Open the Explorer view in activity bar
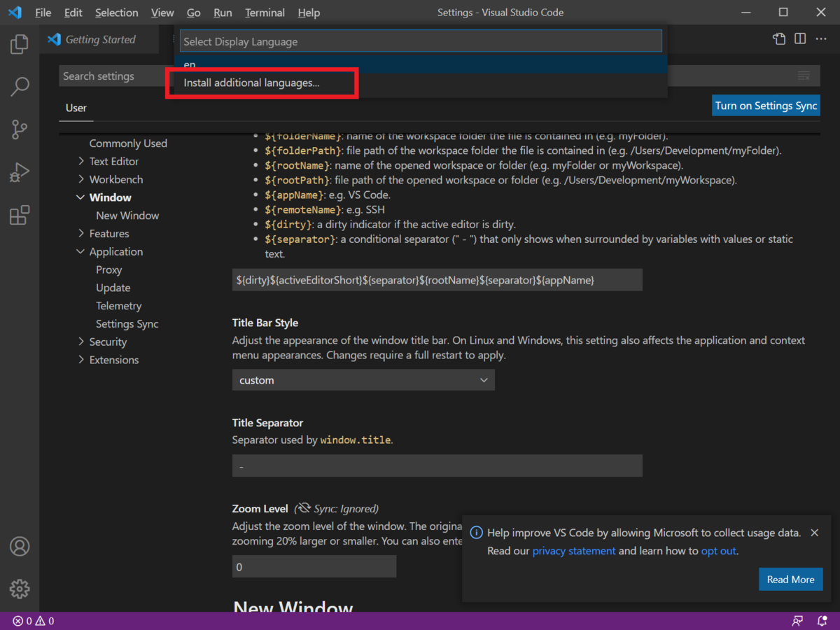 20,44
